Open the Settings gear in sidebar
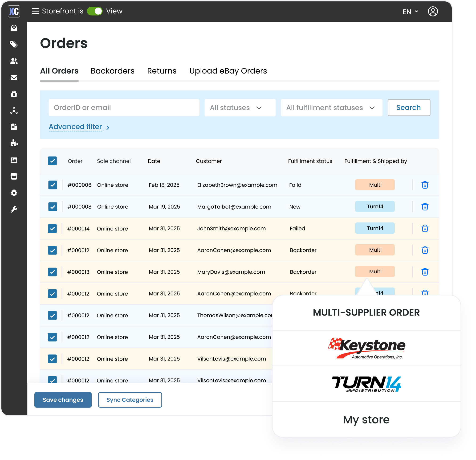Screen dimensions: 476x460 tap(14, 193)
